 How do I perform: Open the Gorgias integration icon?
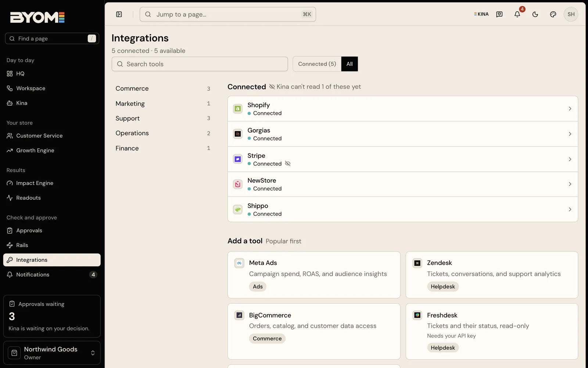[238, 134]
